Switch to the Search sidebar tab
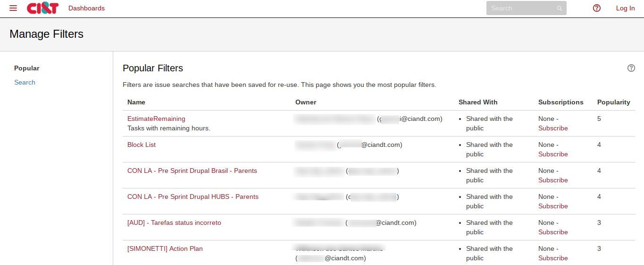Viewport: 644px width, 265px height. [x=25, y=82]
